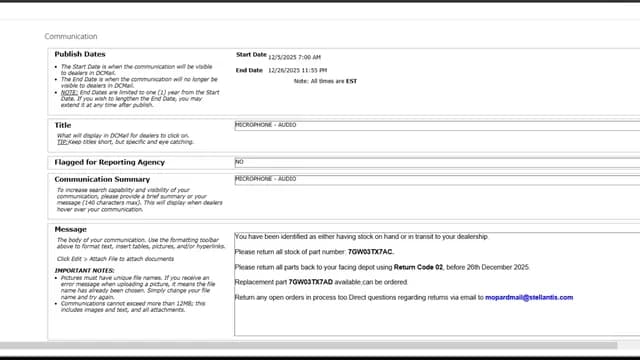Click the Title section heading

coord(63,125)
